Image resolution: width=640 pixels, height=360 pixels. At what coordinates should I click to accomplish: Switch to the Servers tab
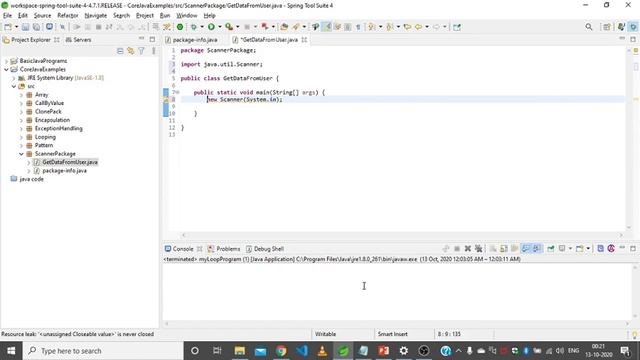[x=78, y=40]
